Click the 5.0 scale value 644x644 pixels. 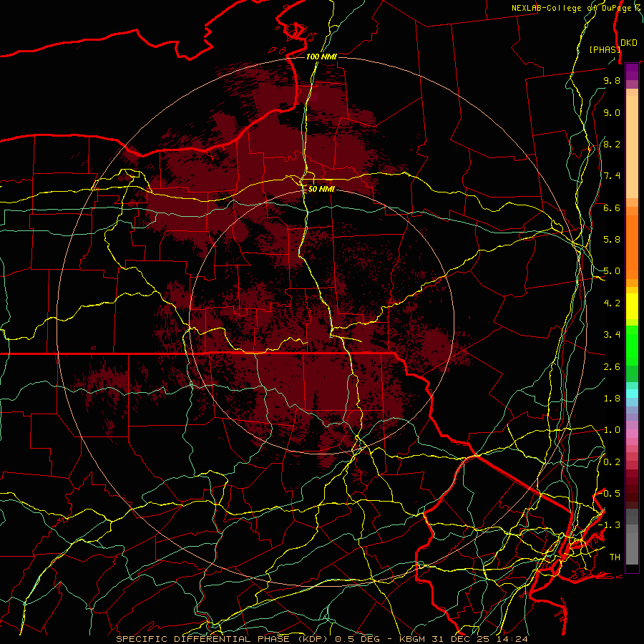pyautogui.click(x=612, y=271)
